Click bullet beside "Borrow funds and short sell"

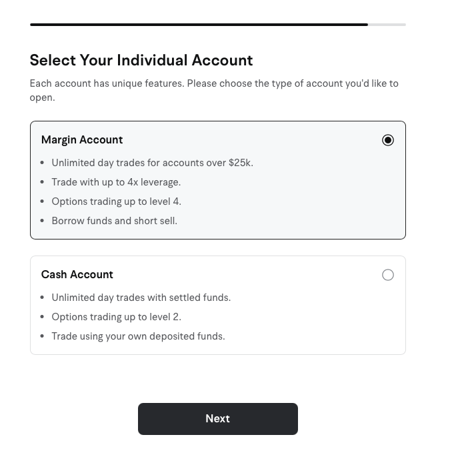click(x=43, y=221)
